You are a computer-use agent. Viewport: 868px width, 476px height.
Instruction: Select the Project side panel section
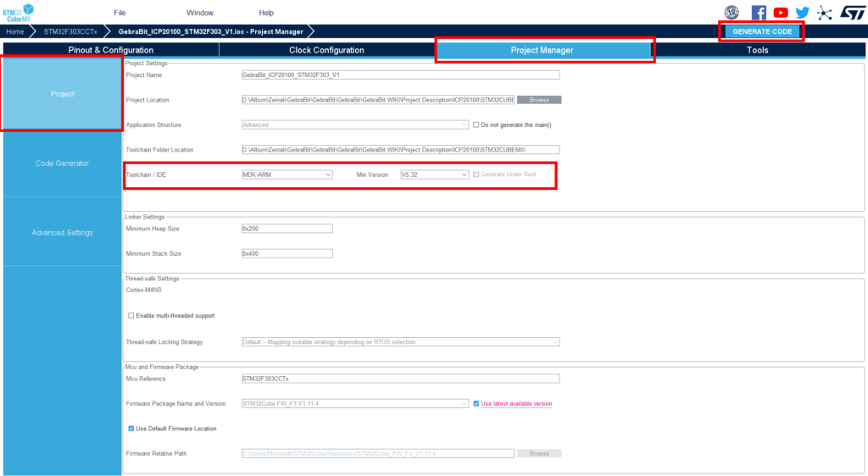(x=62, y=94)
